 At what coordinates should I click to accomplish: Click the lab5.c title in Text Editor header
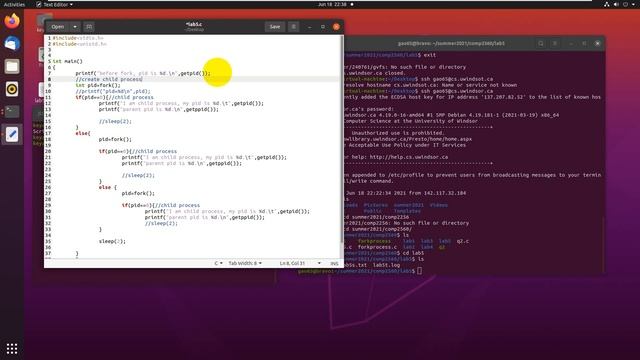pos(194,24)
